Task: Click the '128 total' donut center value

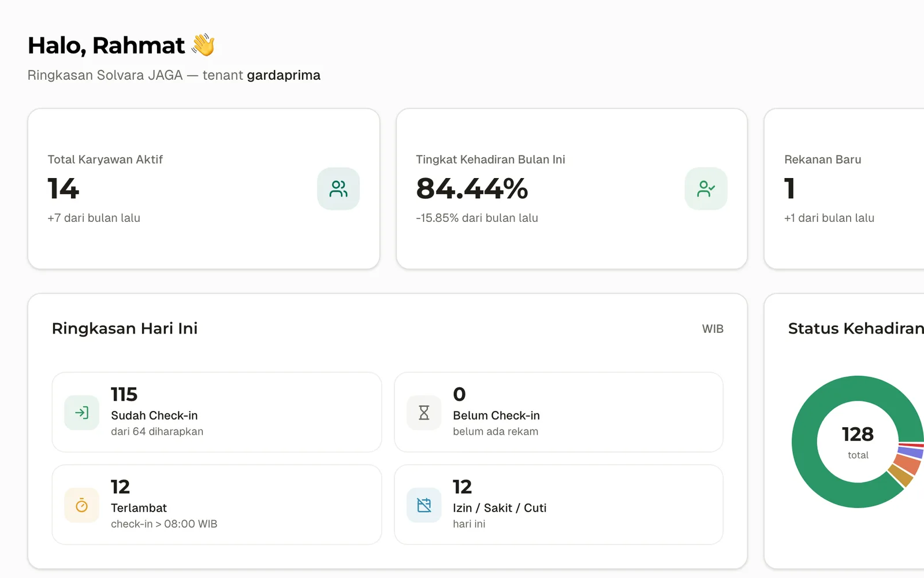Action: point(858,442)
